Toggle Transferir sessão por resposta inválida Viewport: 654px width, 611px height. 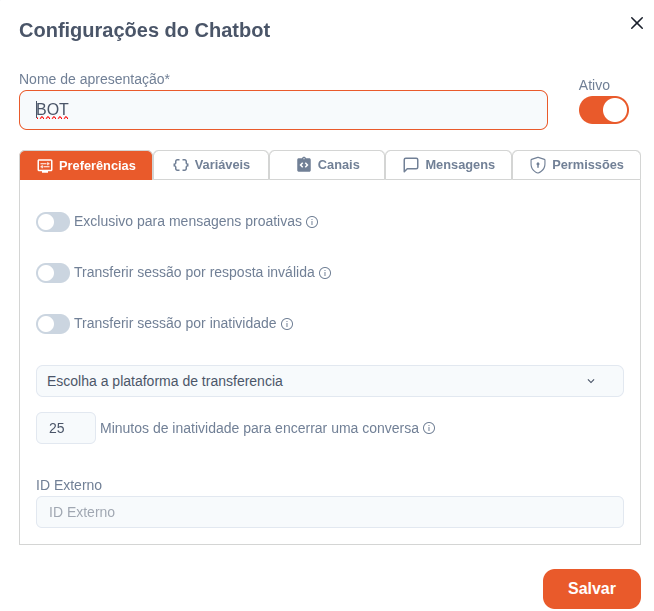tap(53, 273)
